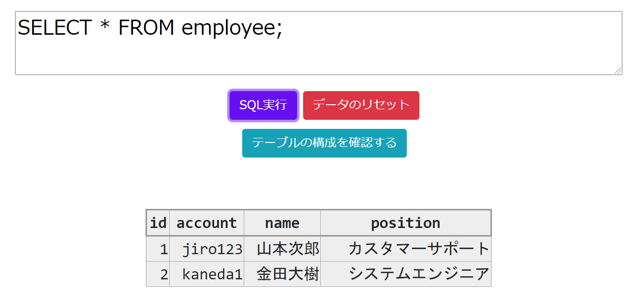644x302 pixels.
Task: Click the word SELECT in the query
Action: point(54,28)
